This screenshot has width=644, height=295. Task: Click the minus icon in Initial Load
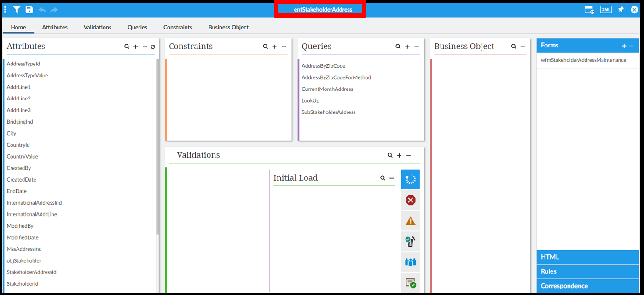392,178
